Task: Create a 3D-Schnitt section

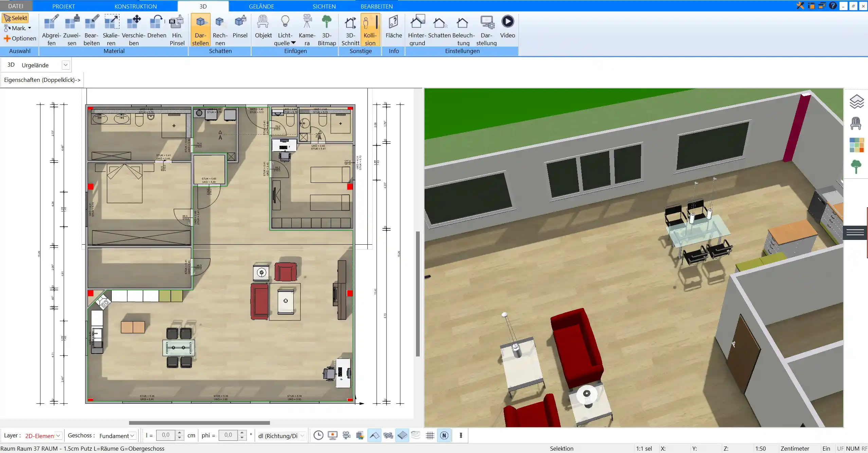Action: (x=350, y=30)
